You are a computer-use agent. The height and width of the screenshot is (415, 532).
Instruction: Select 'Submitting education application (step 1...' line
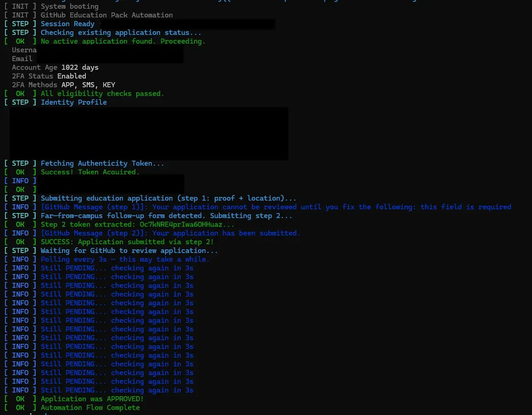(168, 198)
